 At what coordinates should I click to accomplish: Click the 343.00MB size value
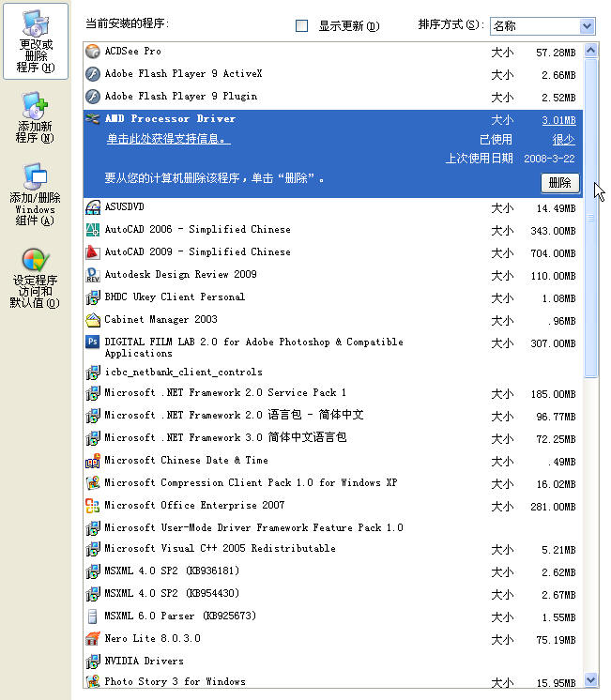point(553,231)
